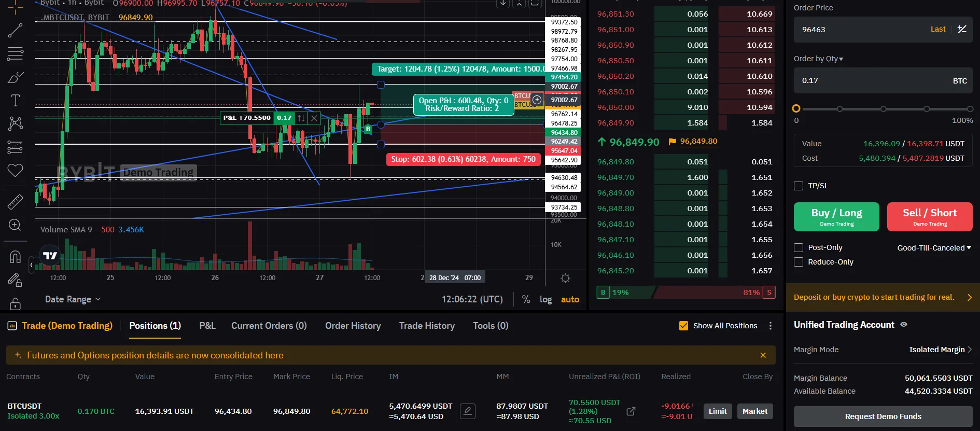Click the buy/sell ratio bar
This screenshot has width=980, height=431.
click(x=686, y=293)
